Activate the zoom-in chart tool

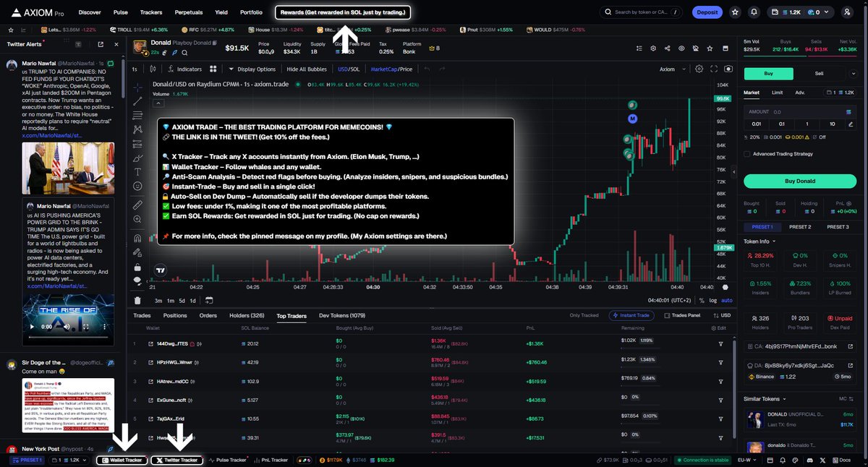click(137, 218)
